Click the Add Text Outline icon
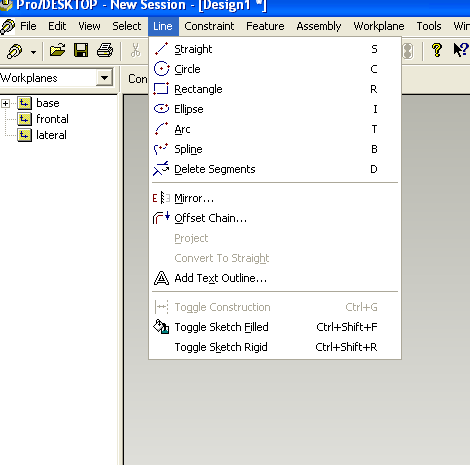The width and height of the screenshot is (470, 465). pos(161,278)
